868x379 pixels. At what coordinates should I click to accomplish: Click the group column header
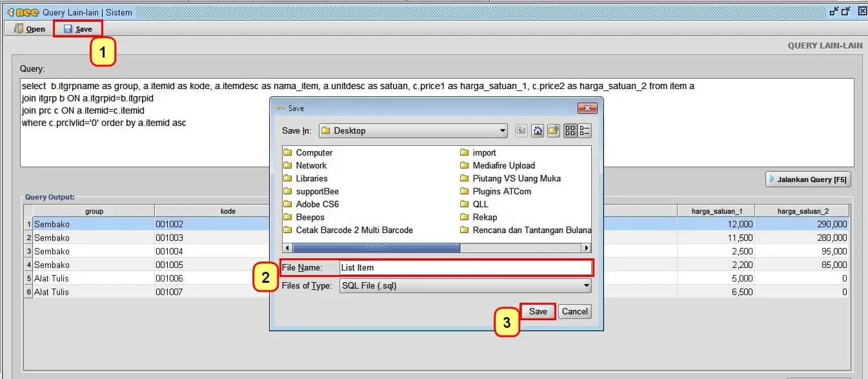[94, 211]
